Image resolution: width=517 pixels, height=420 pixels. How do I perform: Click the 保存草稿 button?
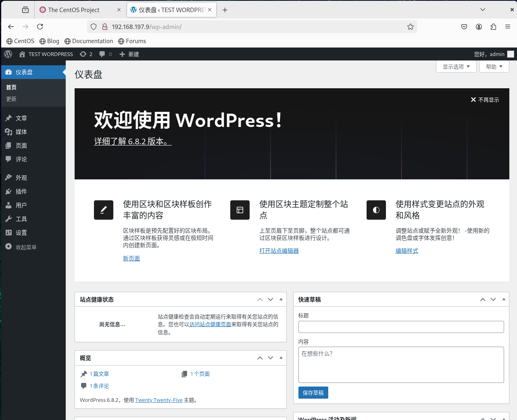(313, 393)
